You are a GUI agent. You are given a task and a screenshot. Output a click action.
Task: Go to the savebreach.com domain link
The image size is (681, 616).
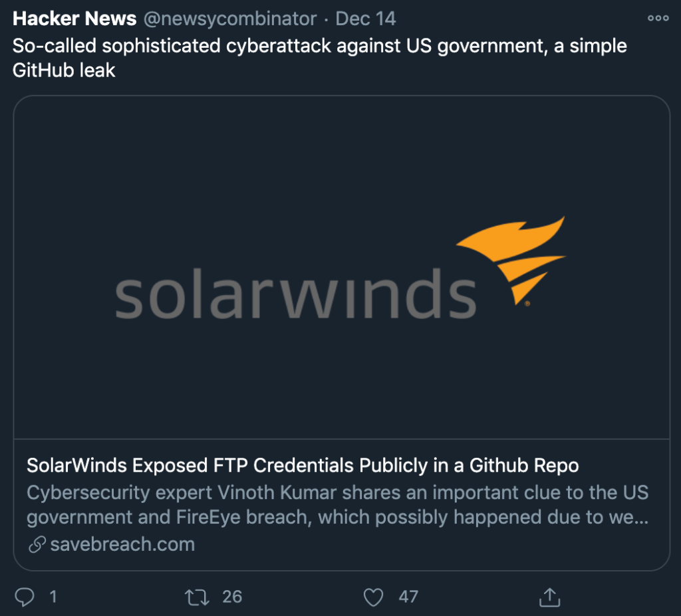[x=124, y=544]
